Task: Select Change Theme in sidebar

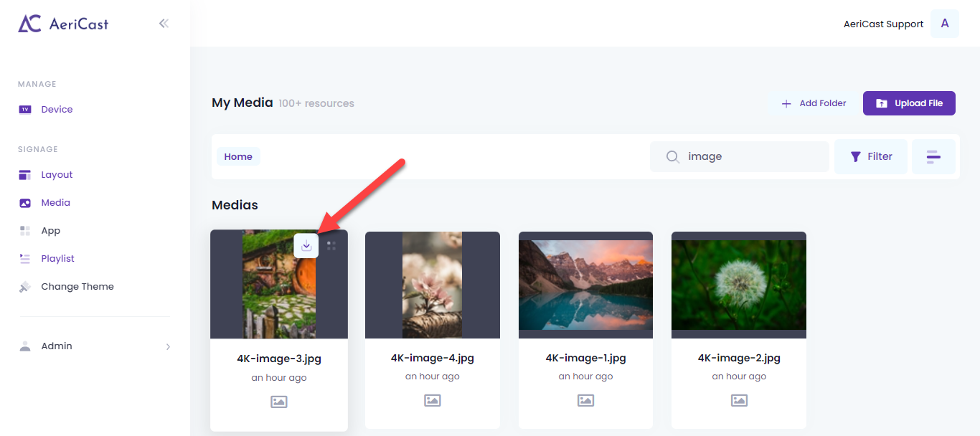Action: coord(77,287)
